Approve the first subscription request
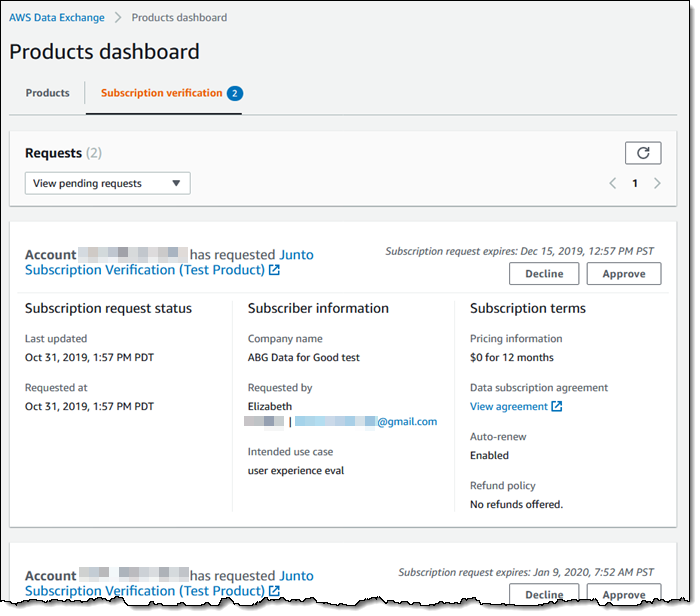700x616 pixels. tap(623, 274)
